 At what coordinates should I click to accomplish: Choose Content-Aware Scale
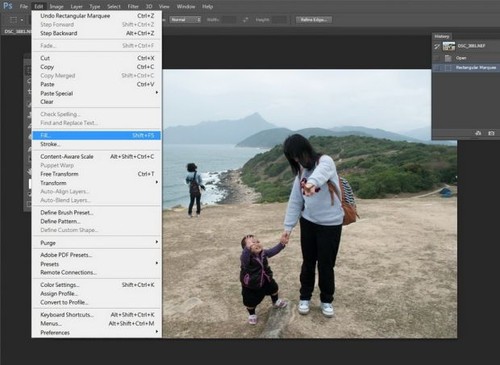96,156
